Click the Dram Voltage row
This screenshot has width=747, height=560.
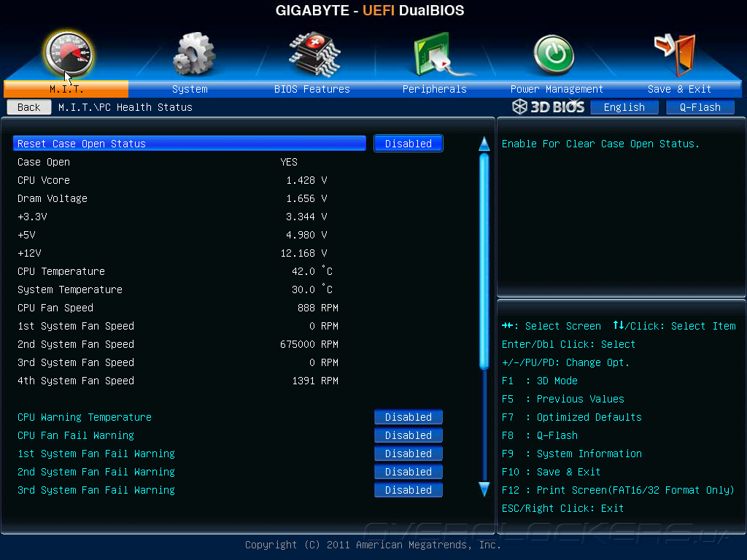pos(190,198)
